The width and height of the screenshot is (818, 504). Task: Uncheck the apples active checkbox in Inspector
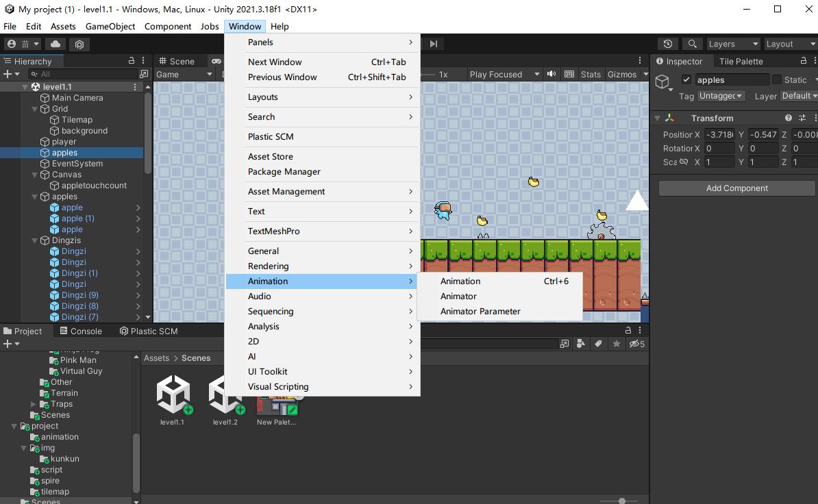(x=686, y=79)
